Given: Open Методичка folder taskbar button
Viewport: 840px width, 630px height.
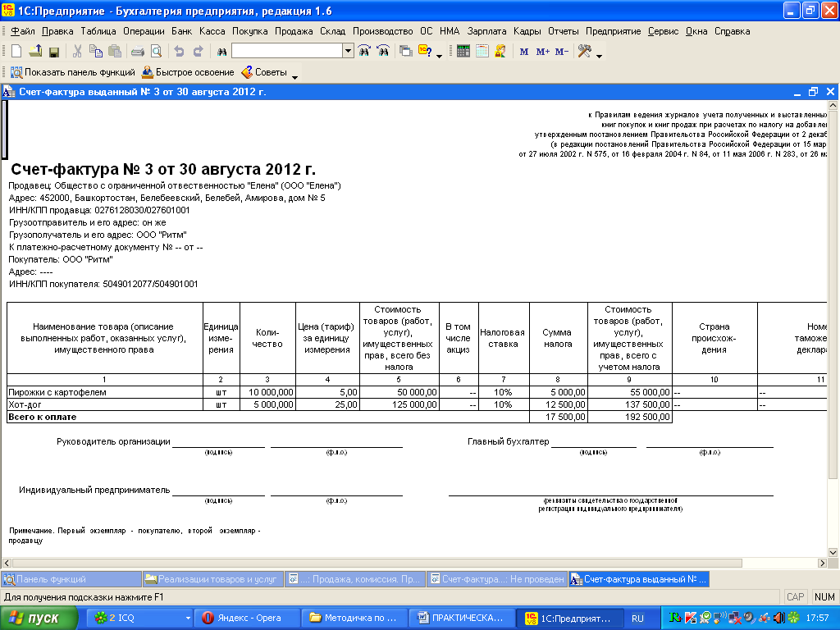Looking at the screenshot, I should [354, 618].
